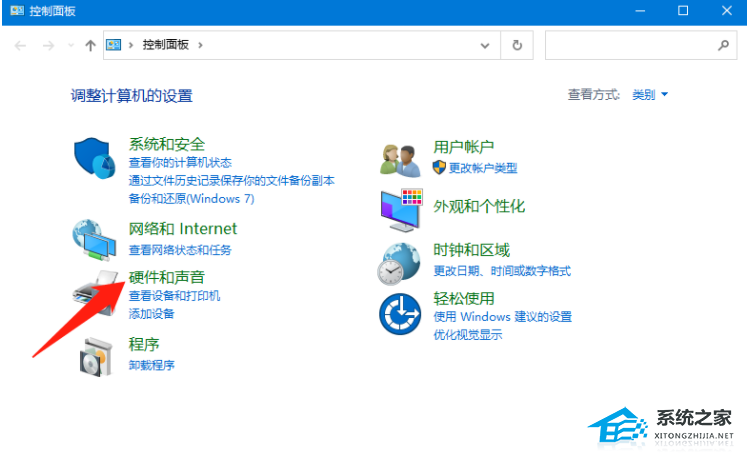This screenshot has height=454, width=749.
Task: Open 用户帐户 category
Action: 463,147
